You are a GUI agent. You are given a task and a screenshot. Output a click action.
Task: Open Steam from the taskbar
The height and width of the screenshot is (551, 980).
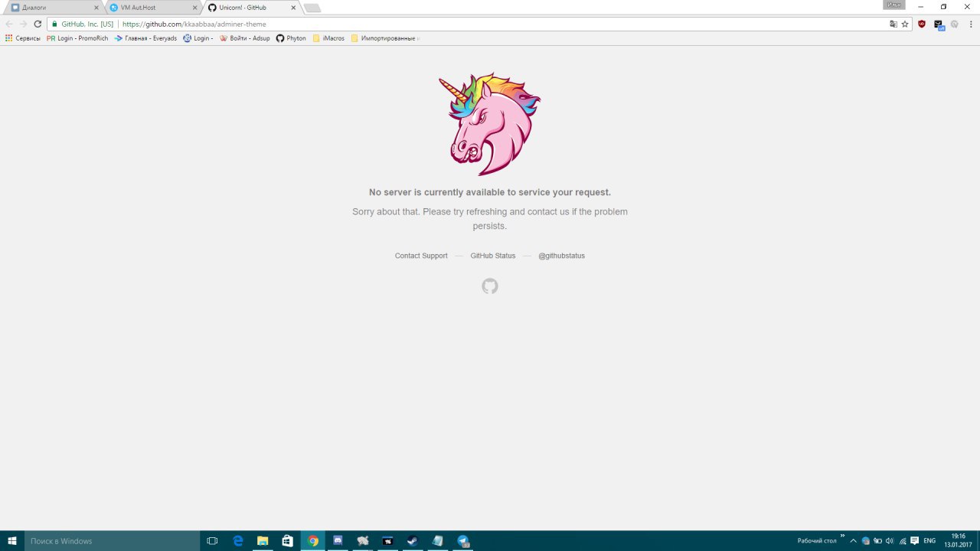pyautogui.click(x=413, y=540)
